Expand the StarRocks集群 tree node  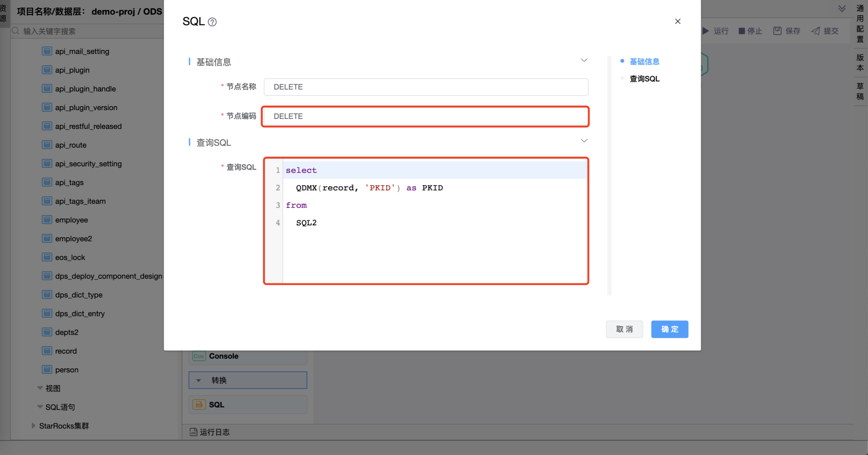[x=33, y=426]
